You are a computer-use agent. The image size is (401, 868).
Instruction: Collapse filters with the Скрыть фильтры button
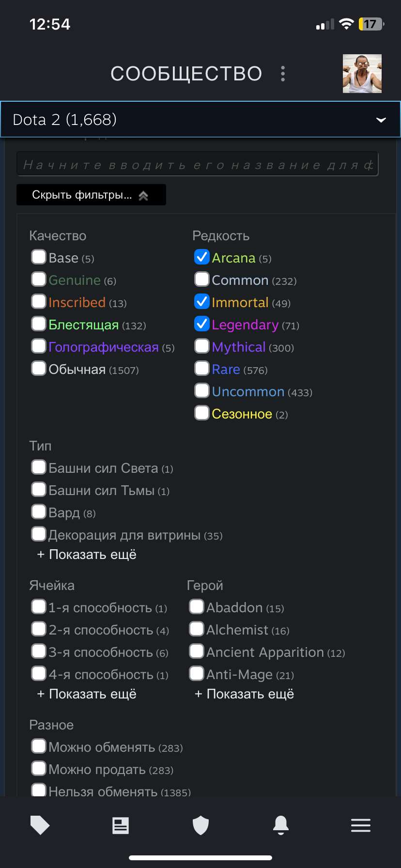[91, 195]
